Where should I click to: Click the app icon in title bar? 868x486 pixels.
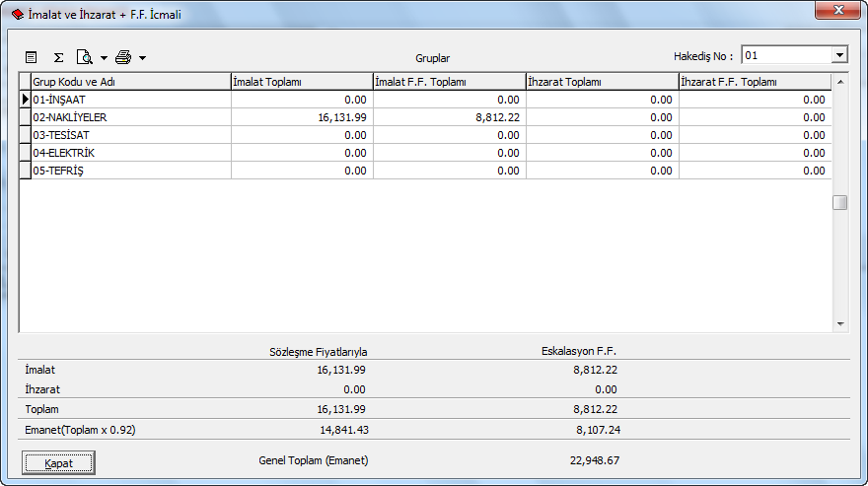click(17, 15)
